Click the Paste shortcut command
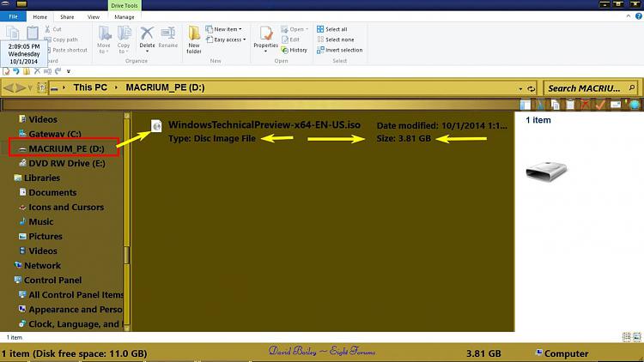Screen dimensions: 644x362 66,50
